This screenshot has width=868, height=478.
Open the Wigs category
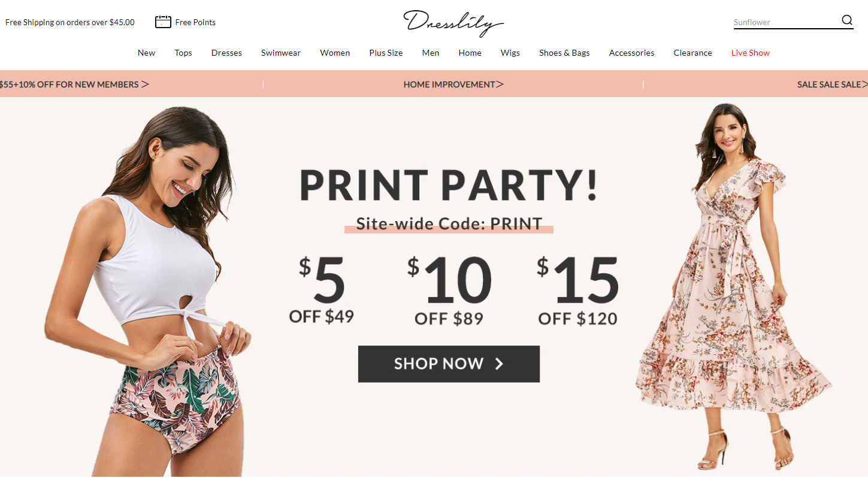510,53
